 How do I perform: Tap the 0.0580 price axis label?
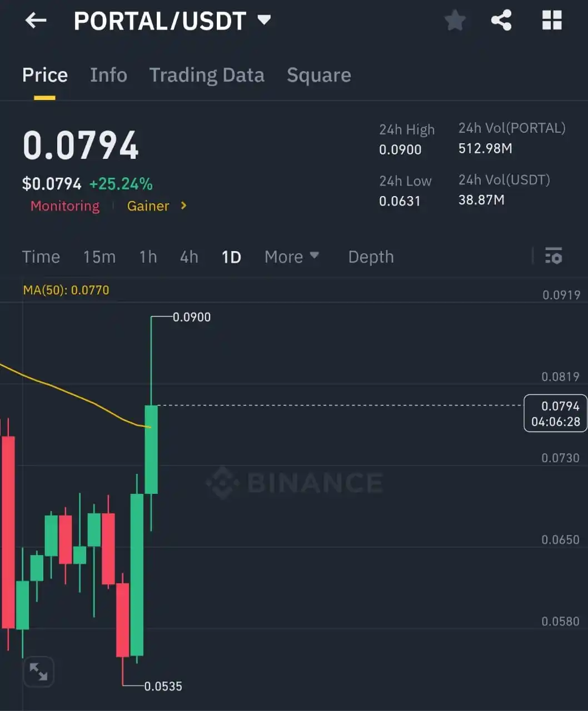coord(561,622)
